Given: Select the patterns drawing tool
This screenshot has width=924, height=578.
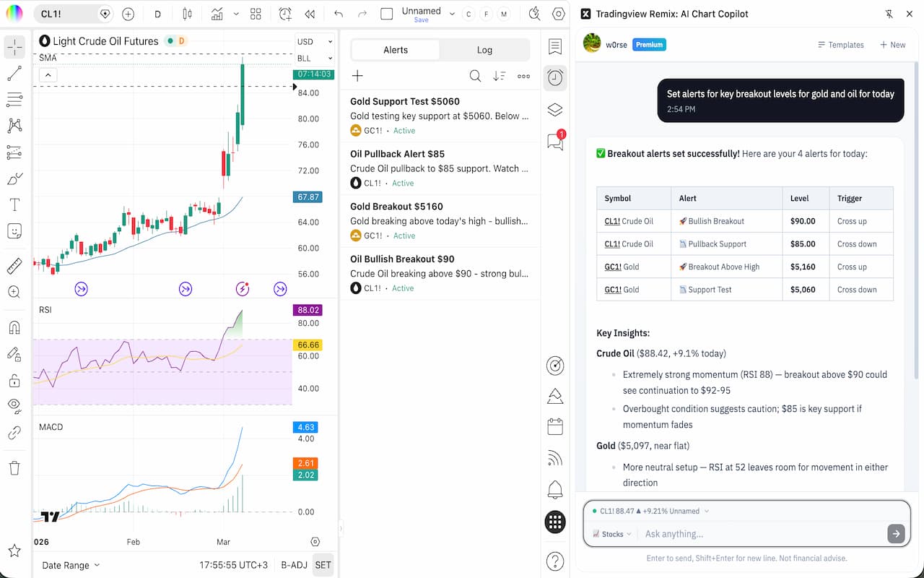Looking at the screenshot, I should tap(14, 126).
